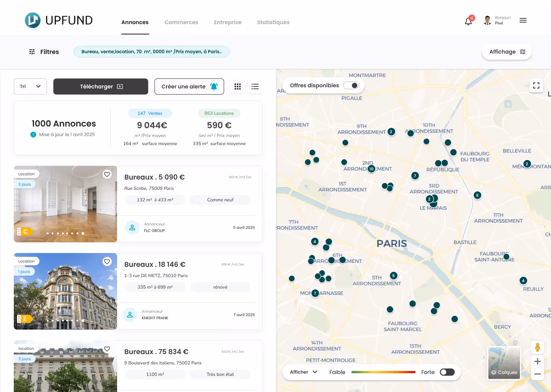Click KNIGHT FRANK advertiser icon
This screenshot has width=551, height=392.
[130, 315]
